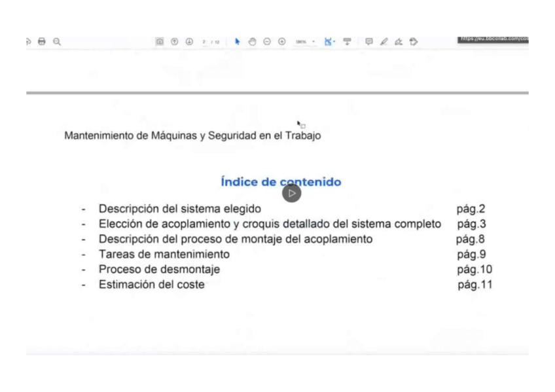This screenshot has width=555, height=392.
Task: Activate the hand pan tool
Action: click(x=253, y=41)
